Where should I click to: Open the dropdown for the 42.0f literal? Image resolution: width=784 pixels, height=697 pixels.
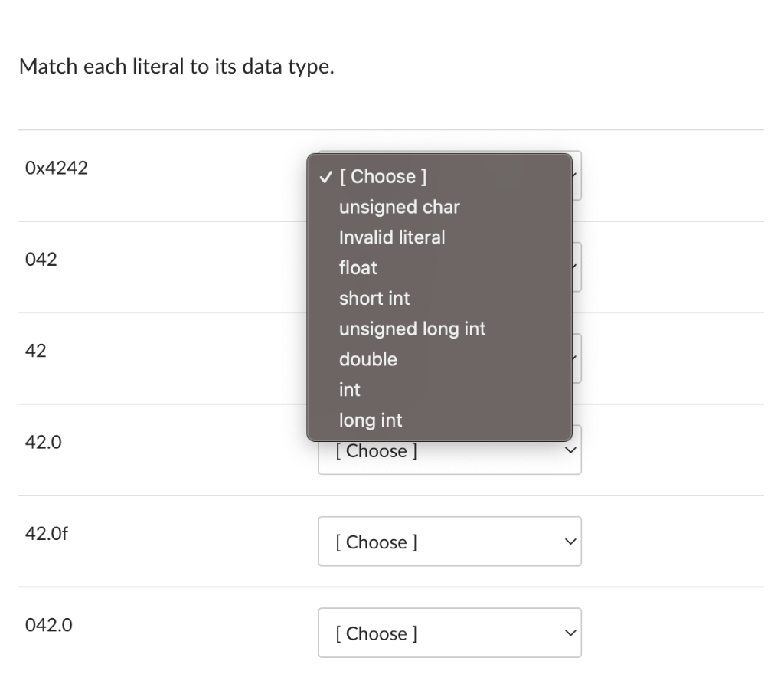[449, 542]
